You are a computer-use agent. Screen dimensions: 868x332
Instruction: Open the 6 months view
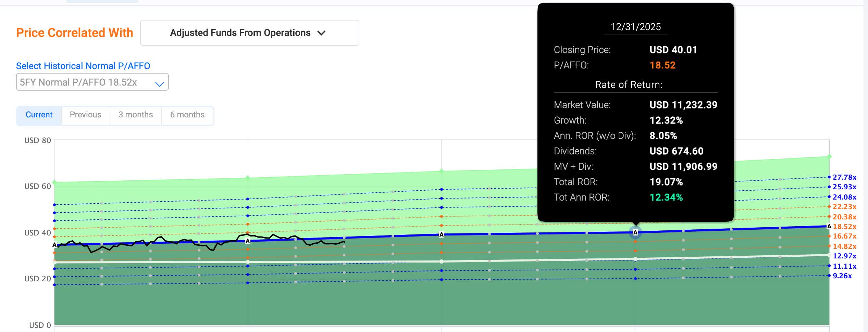click(x=187, y=115)
